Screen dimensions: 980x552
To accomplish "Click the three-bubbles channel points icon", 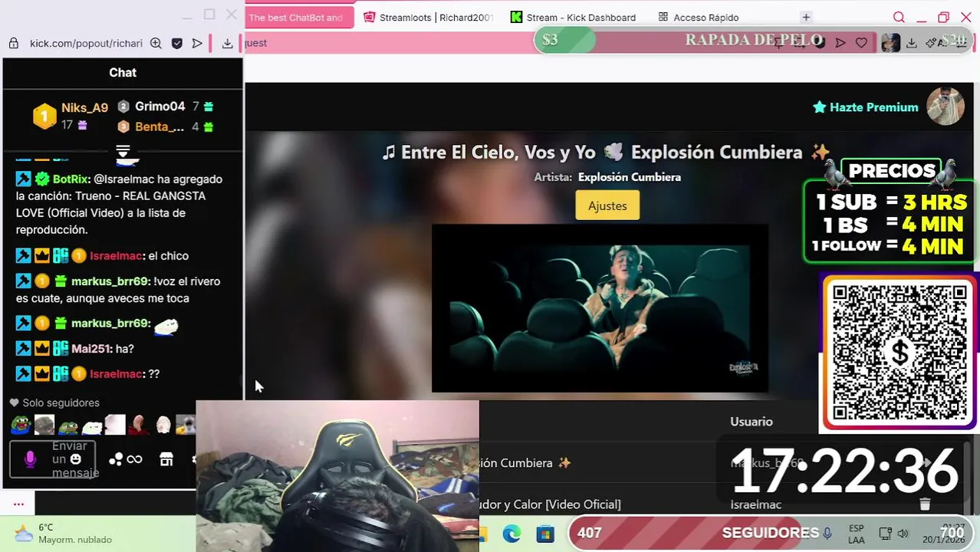I will 116,459.
